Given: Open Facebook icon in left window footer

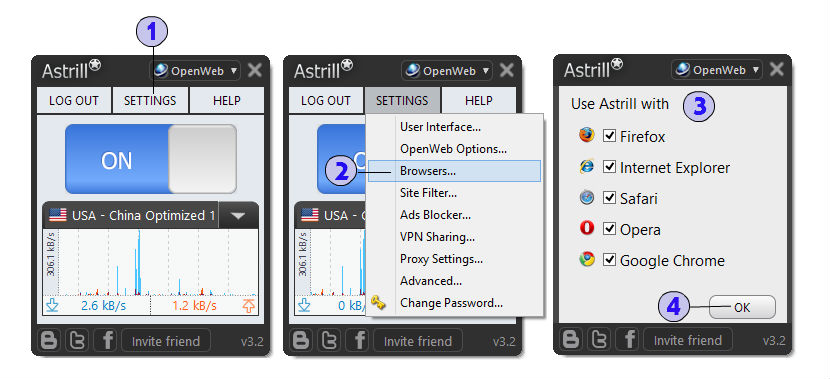Looking at the screenshot, I should pyautogui.click(x=105, y=341).
